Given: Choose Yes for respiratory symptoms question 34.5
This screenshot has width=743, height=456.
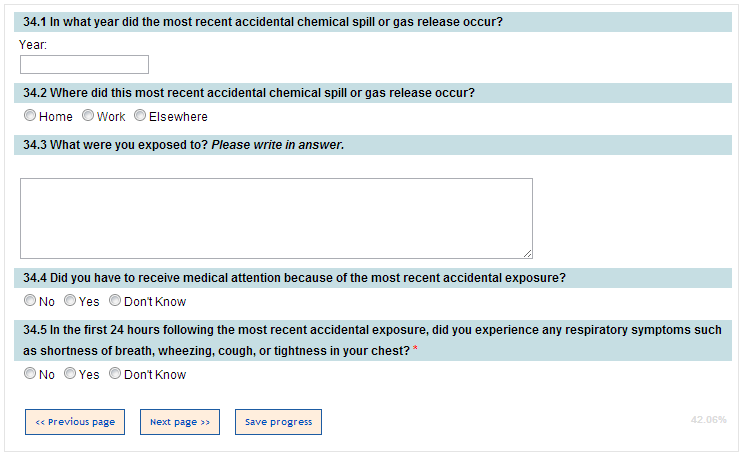Looking at the screenshot, I should 70,374.
